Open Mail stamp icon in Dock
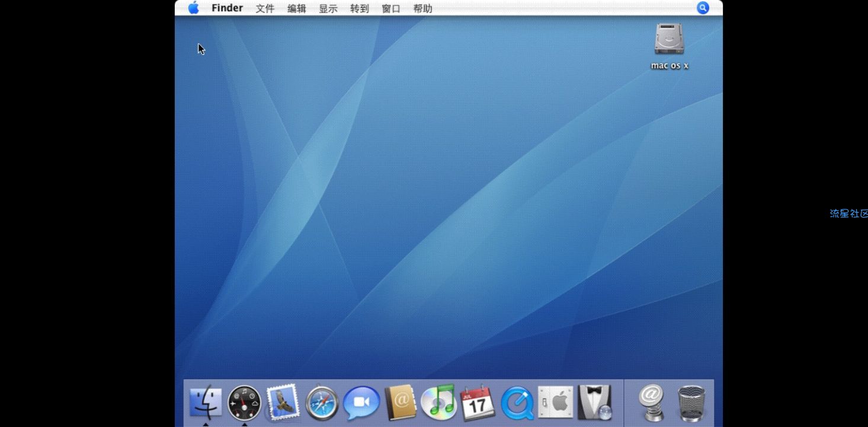 pos(283,403)
